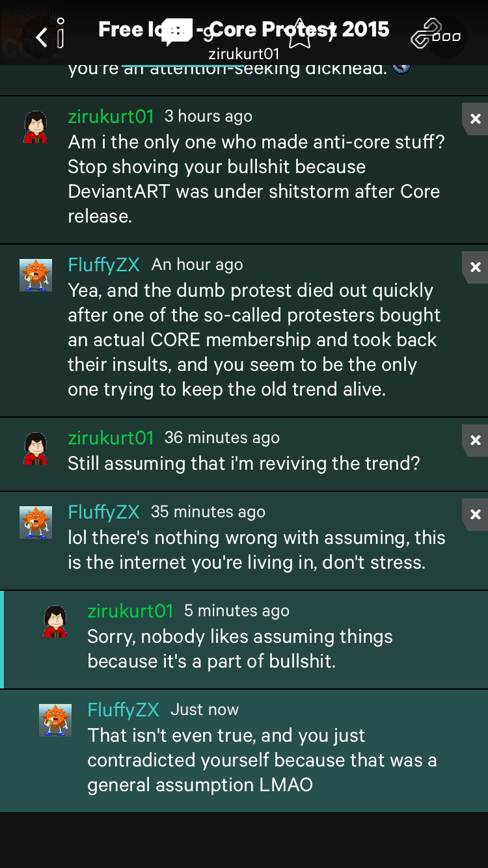
Task: Open FluffyZX username on Just now reply
Action: [x=123, y=710]
